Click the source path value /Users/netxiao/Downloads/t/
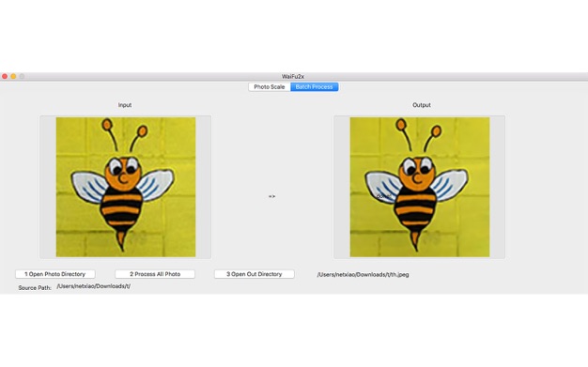The height and width of the screenshot is (367, 588). pyautogui.click(x=94, y=286)
